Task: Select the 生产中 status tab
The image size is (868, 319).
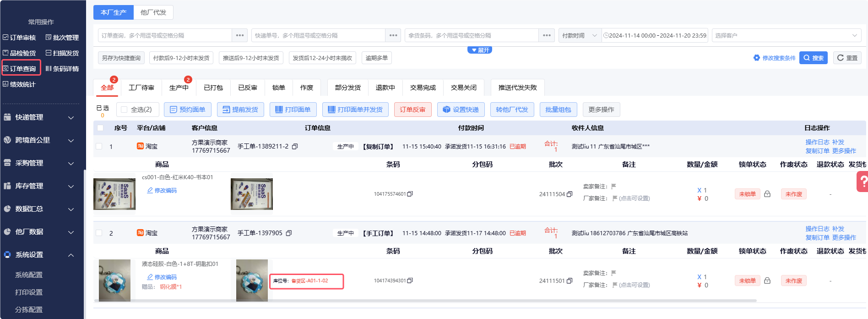Action: 179,88
